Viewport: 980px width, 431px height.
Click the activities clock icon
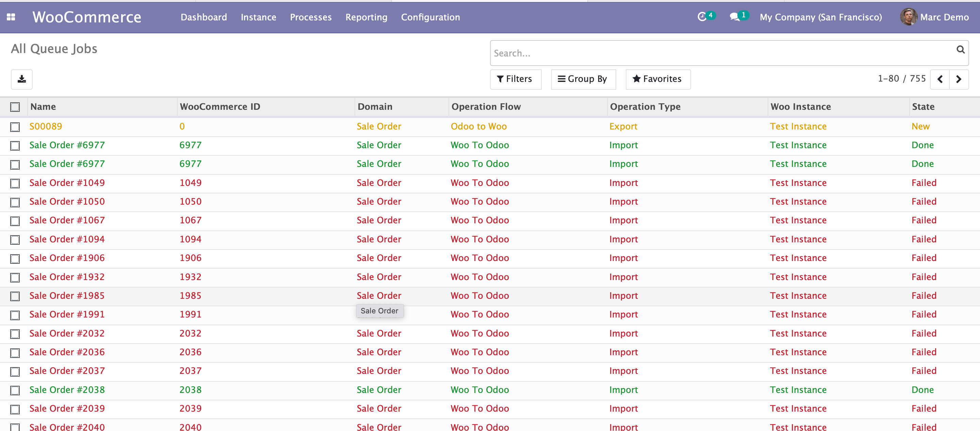[x=702, y=17]
